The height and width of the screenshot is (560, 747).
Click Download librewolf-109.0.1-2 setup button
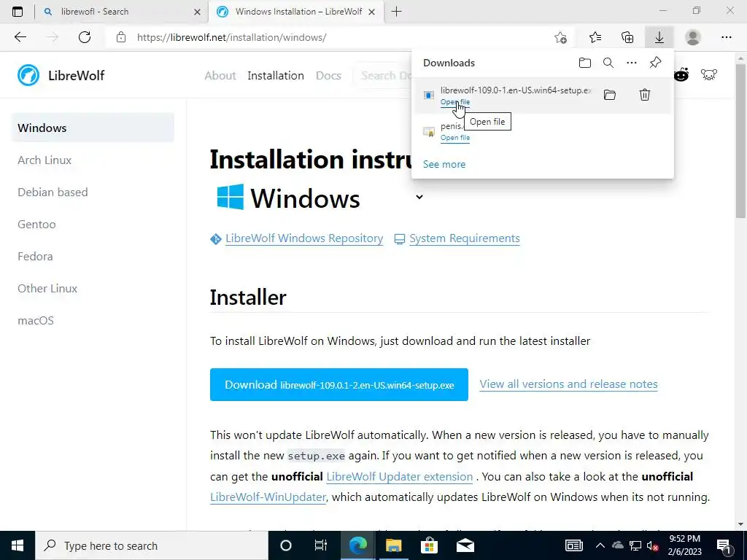pyautogui.click(x=338, y=384)
